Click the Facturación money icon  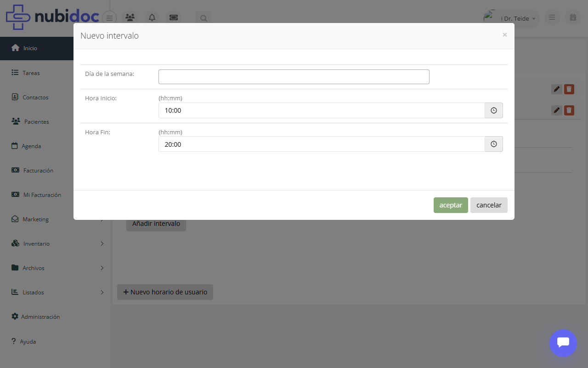[15, 170]
